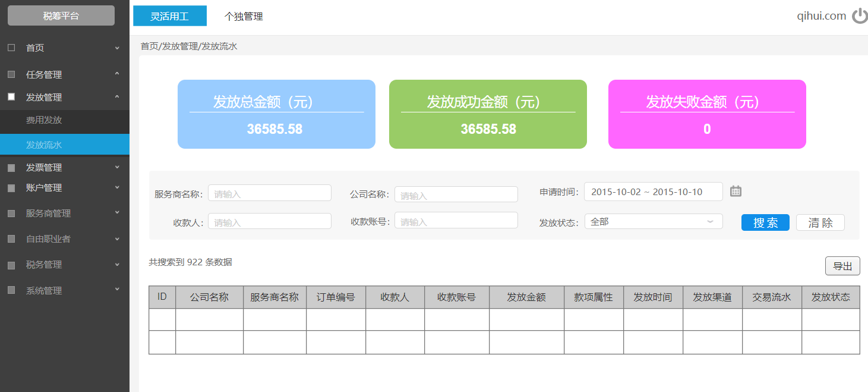Click the 交易流水 column header

point(772,297)
